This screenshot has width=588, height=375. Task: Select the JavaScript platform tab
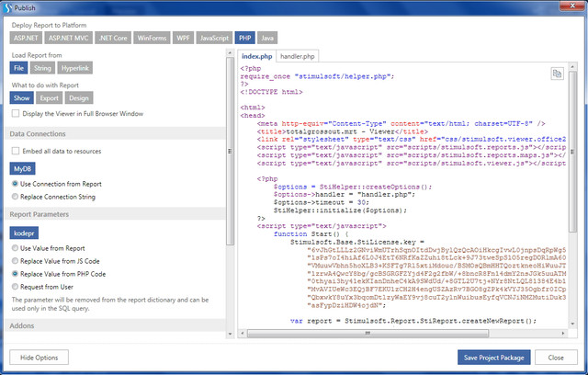pyautogui.click(x=214, y=38)
